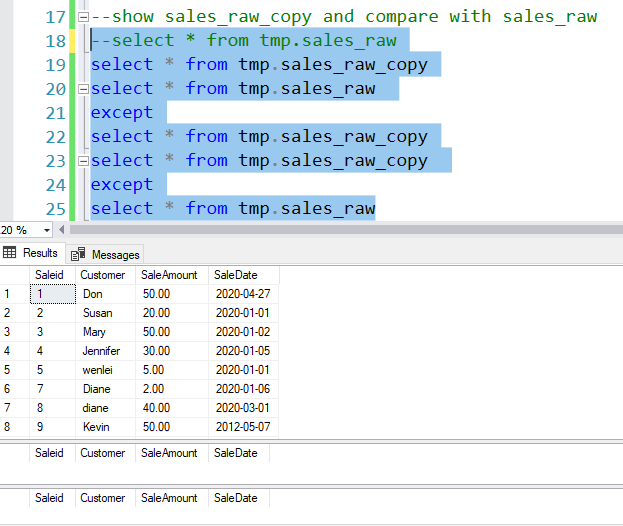This screenshot has width=623, height=526.
Task: Click the SaleDate cell 2020-01-05
Action: point(243,351)
